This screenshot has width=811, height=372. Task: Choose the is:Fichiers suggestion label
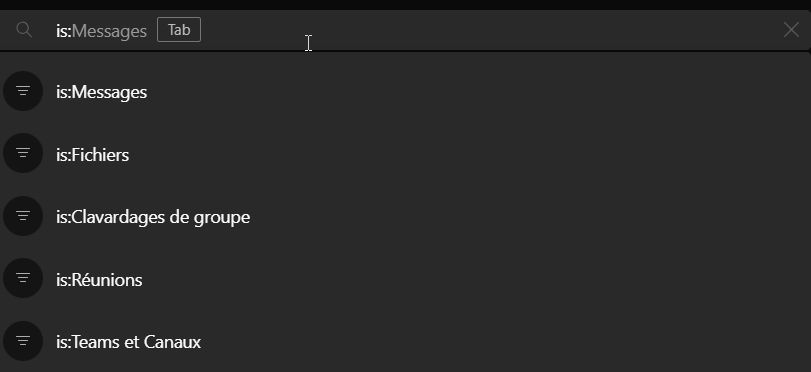93,155
